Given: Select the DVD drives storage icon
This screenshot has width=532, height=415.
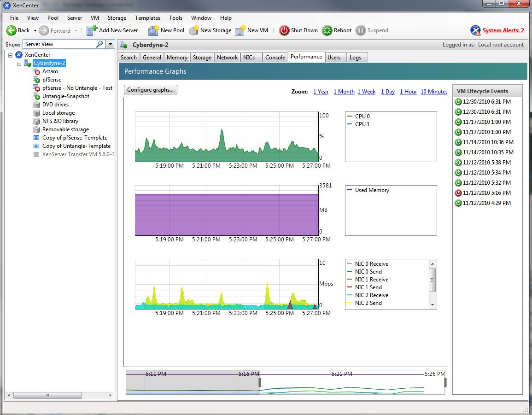Looking at the screenshot, I should (x=36, y=105).
